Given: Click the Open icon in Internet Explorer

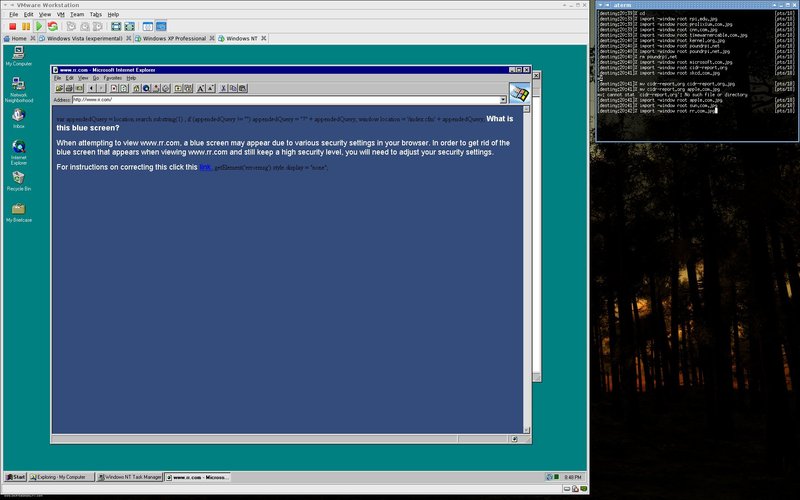Looking at the screenshot, I should tap(59, 88).
